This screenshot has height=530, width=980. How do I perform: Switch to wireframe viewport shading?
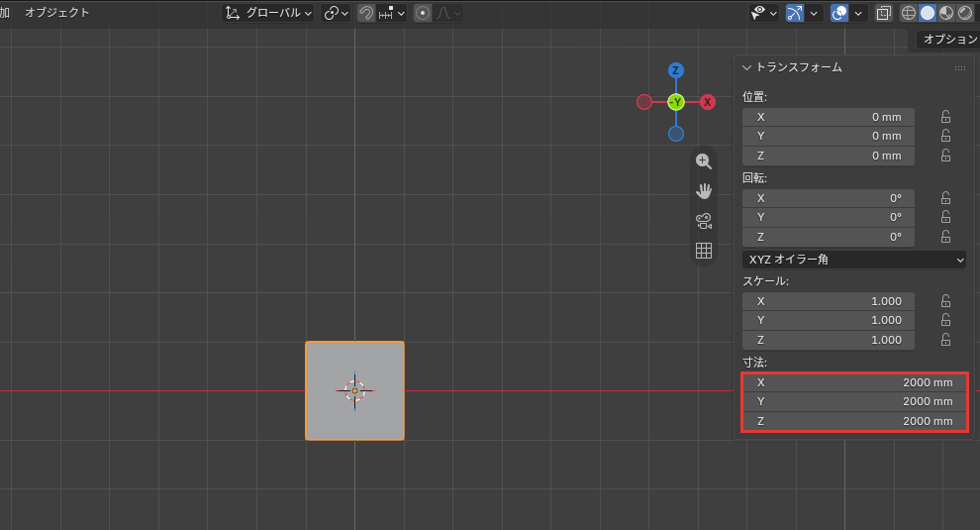pos(908,13)
